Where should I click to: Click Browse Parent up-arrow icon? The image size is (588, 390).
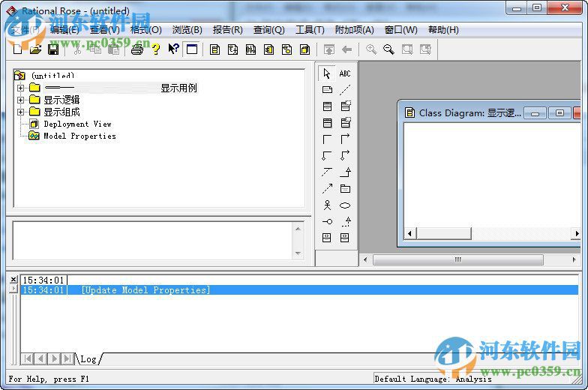[x=328, y=49]
